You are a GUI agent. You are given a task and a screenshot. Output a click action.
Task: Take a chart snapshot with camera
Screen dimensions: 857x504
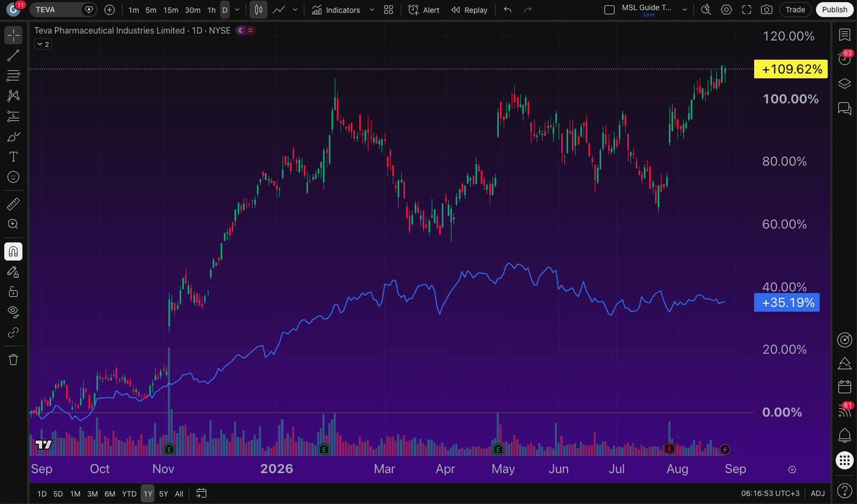click(x=767, y=10)
